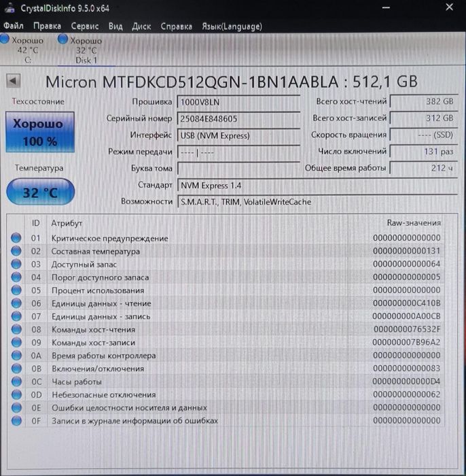Screen dimensions: 466x476
Task: Click the status dot for attribute 06
Action: pos(16,303)
